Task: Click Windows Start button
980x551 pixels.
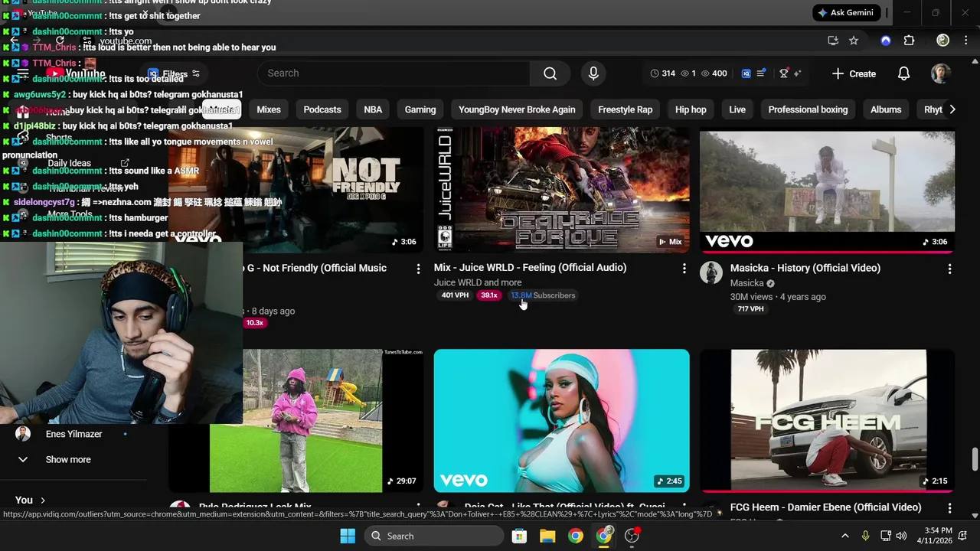Action: click(x=348, y=536)
